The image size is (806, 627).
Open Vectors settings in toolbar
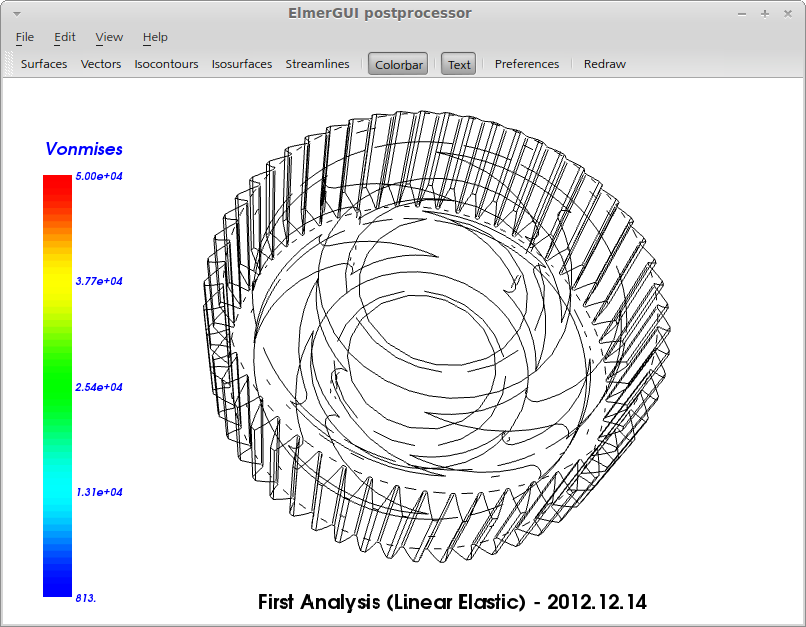101,64
